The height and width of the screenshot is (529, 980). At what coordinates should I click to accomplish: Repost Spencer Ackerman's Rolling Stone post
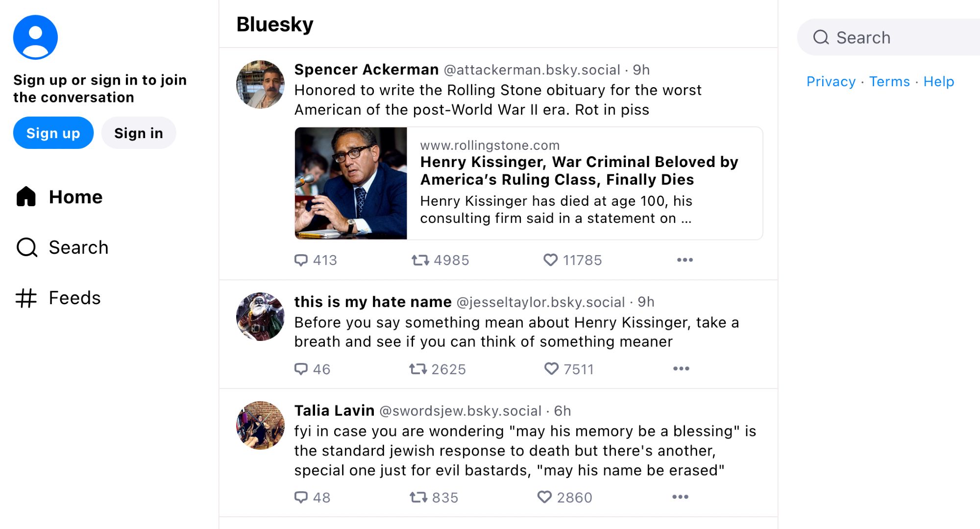[x=420, y=260]
